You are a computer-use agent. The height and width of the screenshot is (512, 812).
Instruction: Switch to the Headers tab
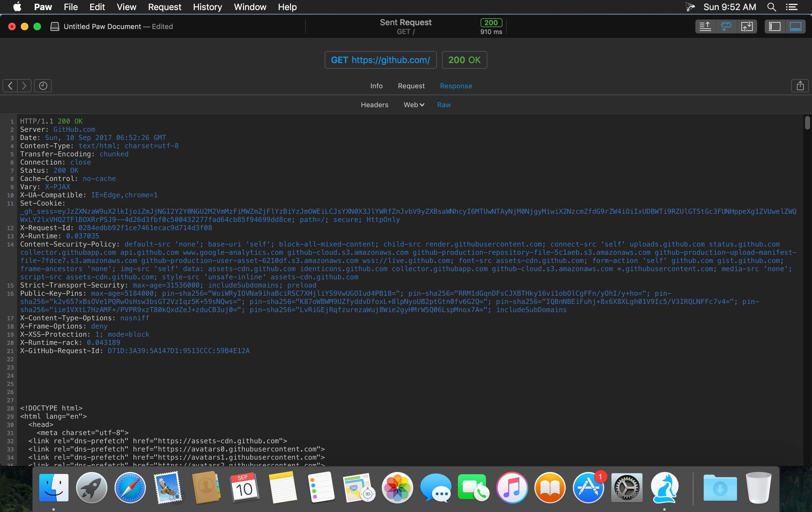(374, 105)
